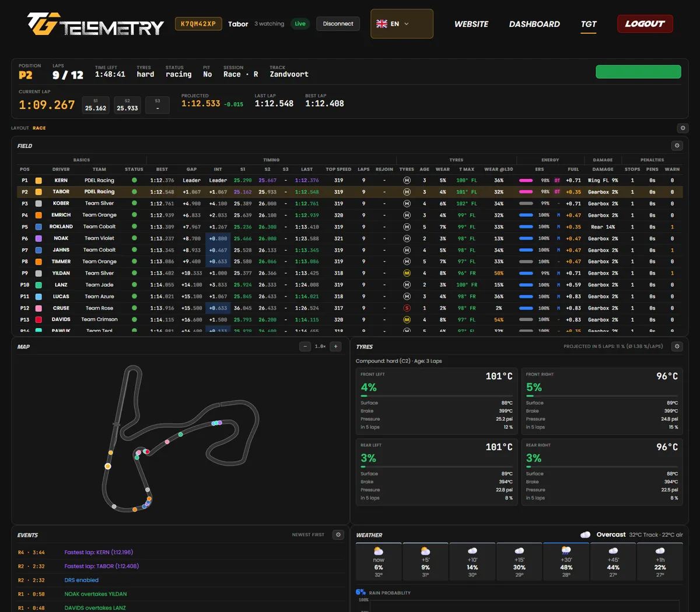Click 'DAVIDS overtakes LANZ' event

tap(95, 608)
